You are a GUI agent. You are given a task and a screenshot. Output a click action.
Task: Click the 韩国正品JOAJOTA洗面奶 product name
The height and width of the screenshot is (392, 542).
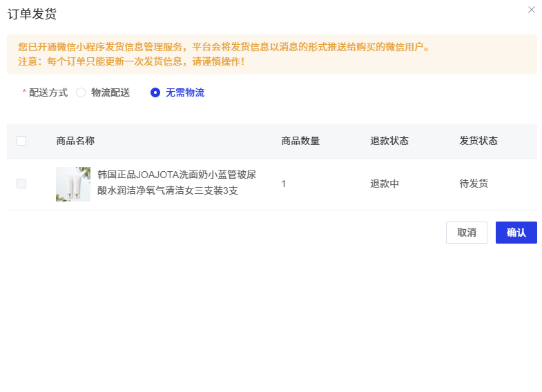click(176, 183)
